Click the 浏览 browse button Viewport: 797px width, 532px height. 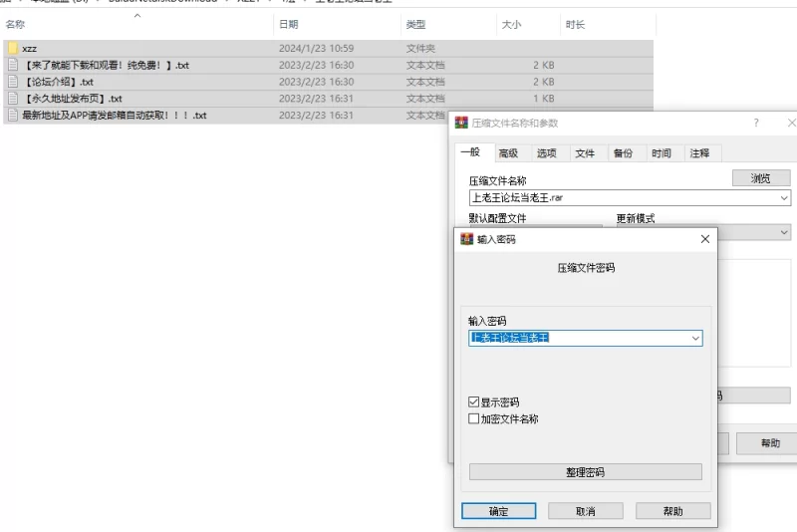click(x=760, y=178)
